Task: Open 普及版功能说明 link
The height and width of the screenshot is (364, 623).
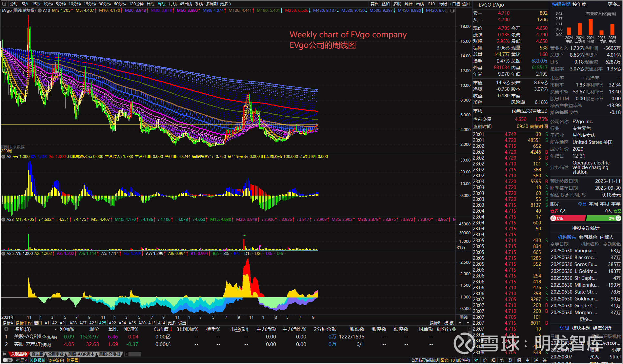Action: pyautogui.click(x=425, y=360)
